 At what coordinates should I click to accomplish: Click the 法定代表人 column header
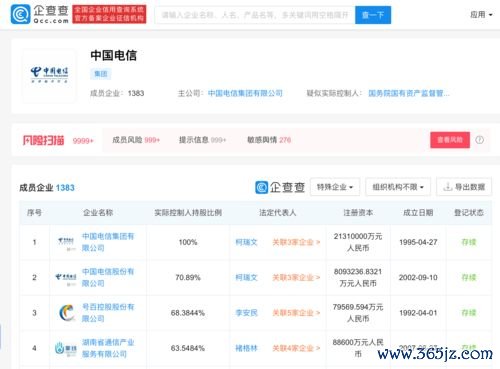tap(278, 213)
